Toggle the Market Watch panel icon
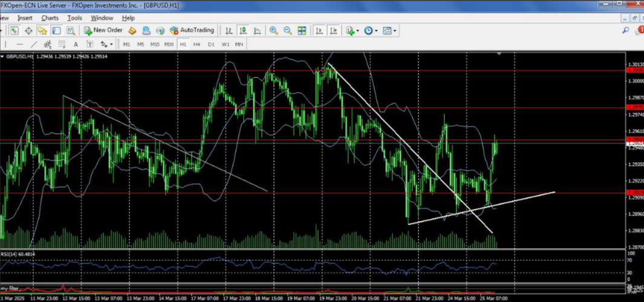The width and height of the screenshot is (644, 302). click(15, 30)
